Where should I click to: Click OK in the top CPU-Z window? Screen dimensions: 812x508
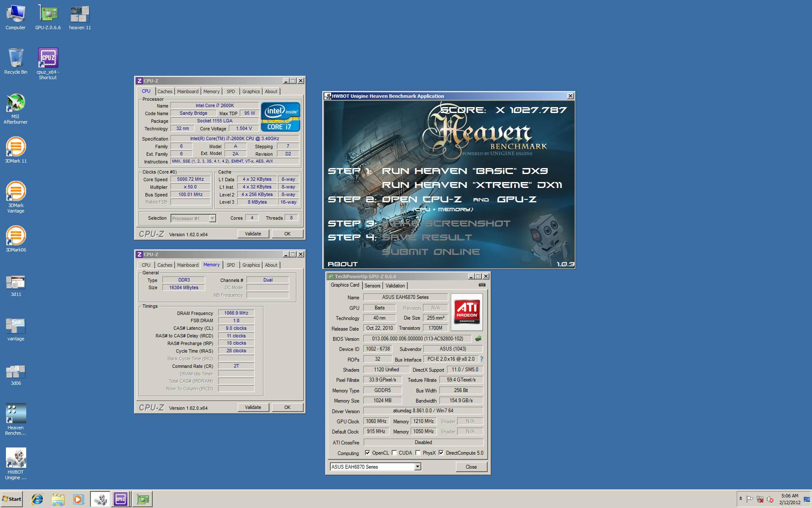[x=287, y=234]
